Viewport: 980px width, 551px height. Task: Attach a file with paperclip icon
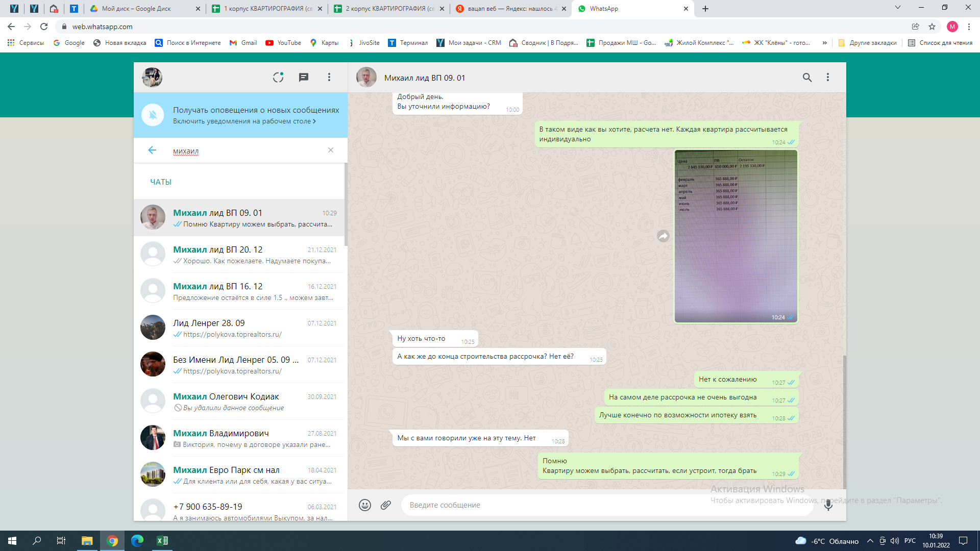point(386,505)
